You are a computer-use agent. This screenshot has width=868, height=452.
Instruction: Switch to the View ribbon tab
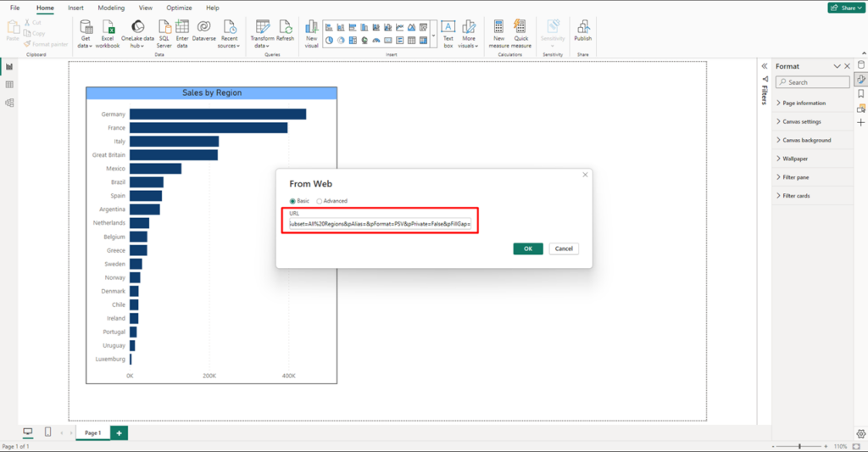146,8
